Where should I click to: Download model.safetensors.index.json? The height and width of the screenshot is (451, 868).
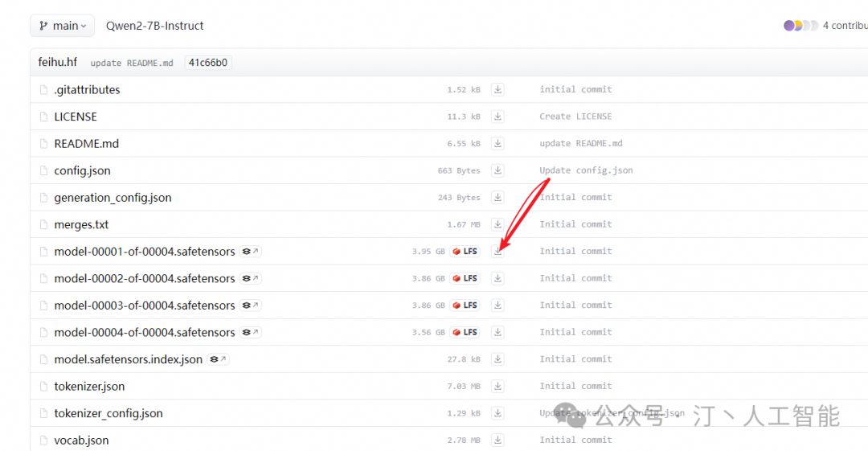[497, 359]
